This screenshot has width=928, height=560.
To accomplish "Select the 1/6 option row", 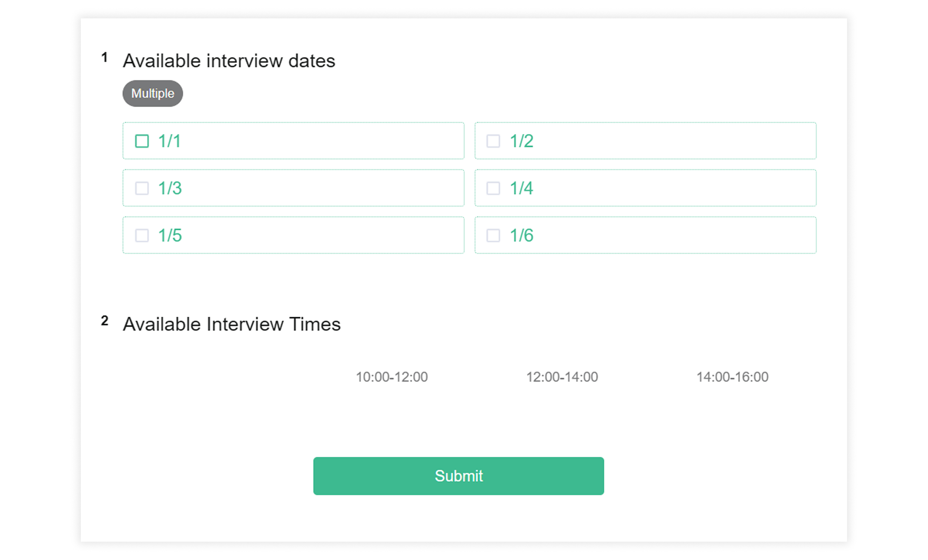I will (645, 235).
